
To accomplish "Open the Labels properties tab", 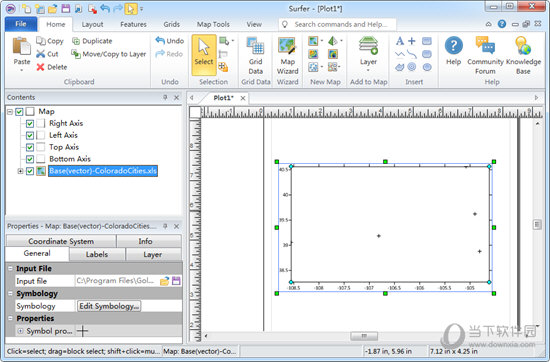I will pos(97,255).
